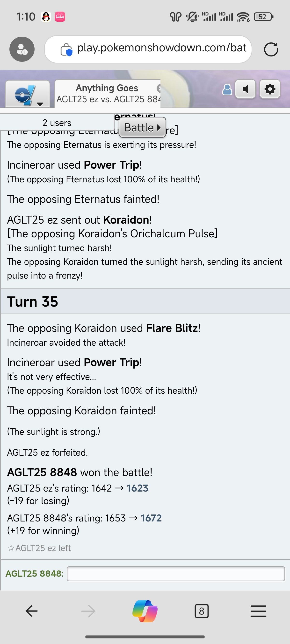The width and height of the screenshot is (290, 644).
Task: Tap the Turn 35 header
Action: click(33, 301)
